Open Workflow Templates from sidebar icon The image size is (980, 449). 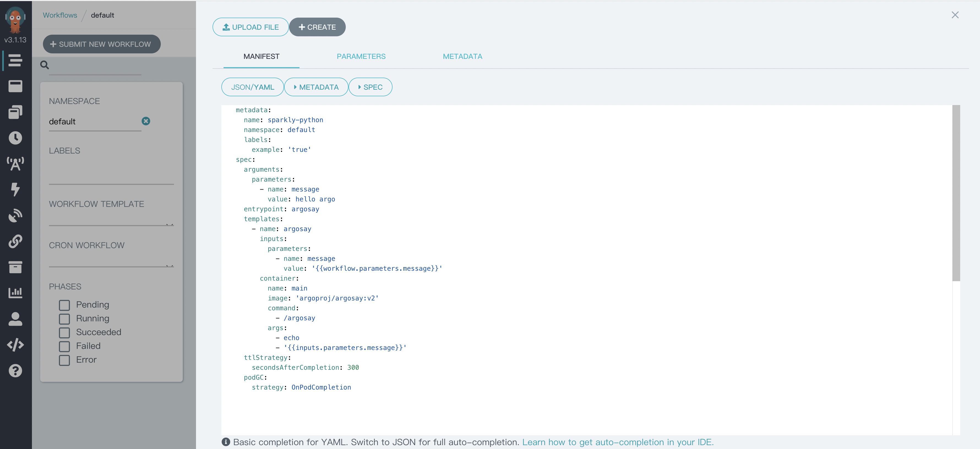point(15,86)
